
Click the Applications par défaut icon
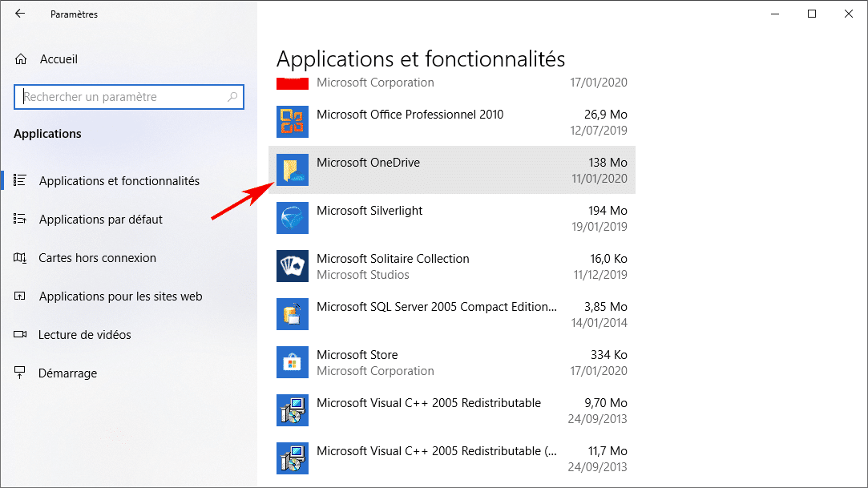tap(20, 219)
